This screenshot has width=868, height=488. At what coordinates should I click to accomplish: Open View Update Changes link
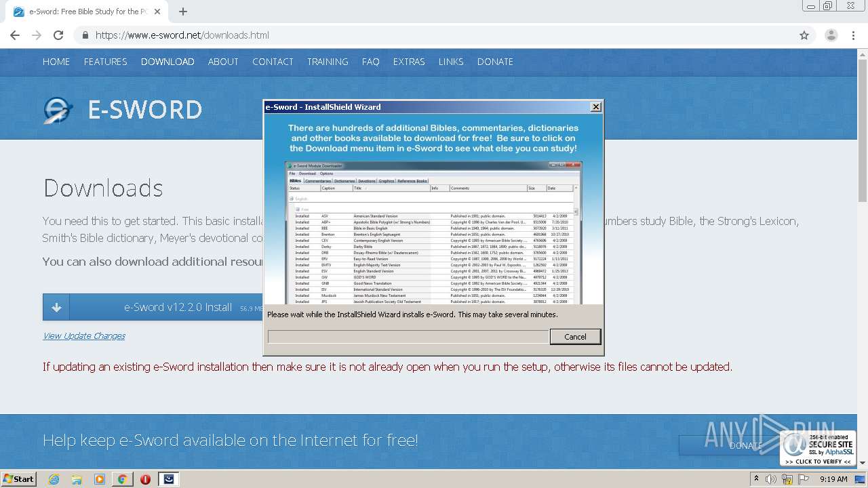click(x=84, y=335)
